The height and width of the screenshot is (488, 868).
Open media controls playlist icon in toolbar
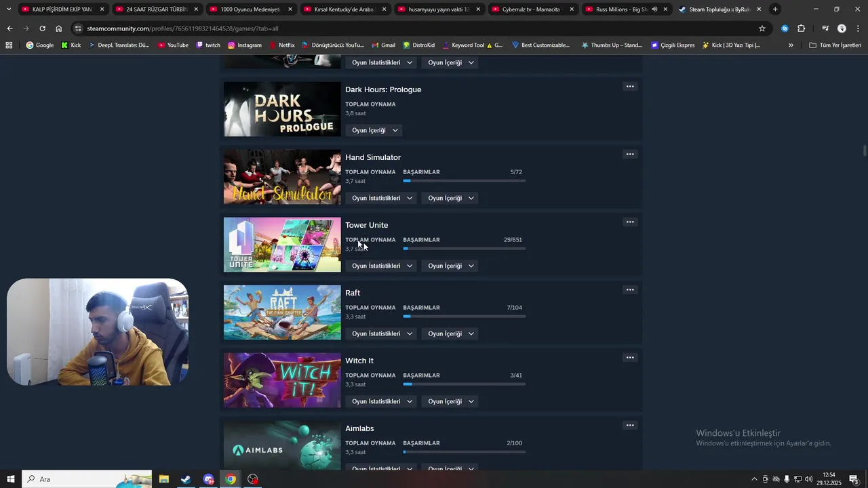(x=825, y=28)
